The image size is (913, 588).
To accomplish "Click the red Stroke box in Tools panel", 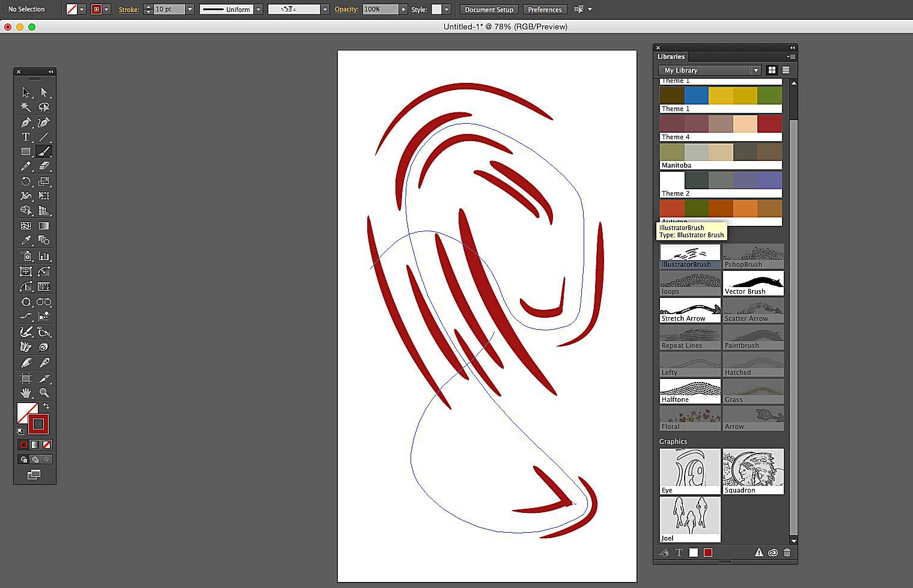I will (38, 424).
